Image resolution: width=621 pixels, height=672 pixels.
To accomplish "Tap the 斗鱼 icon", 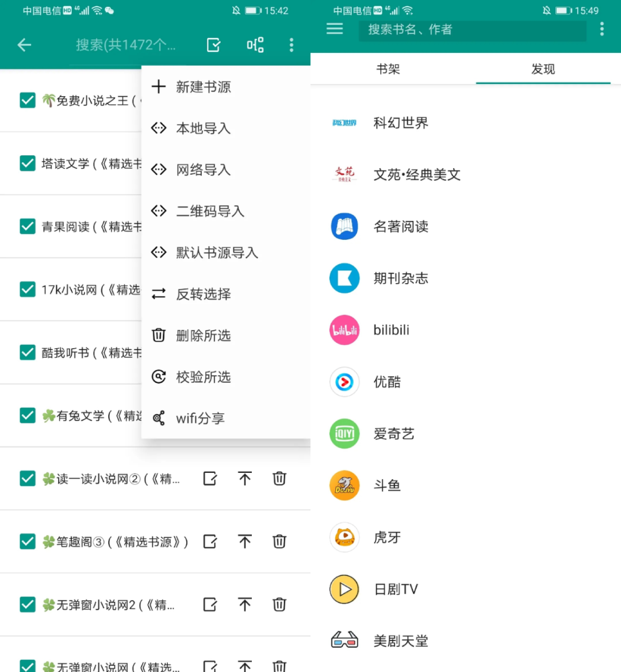I will click(344, 486).
